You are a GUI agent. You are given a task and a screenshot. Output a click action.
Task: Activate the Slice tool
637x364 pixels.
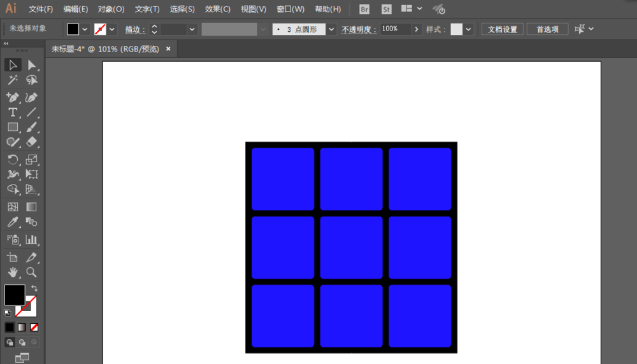(x=31, y=257)
